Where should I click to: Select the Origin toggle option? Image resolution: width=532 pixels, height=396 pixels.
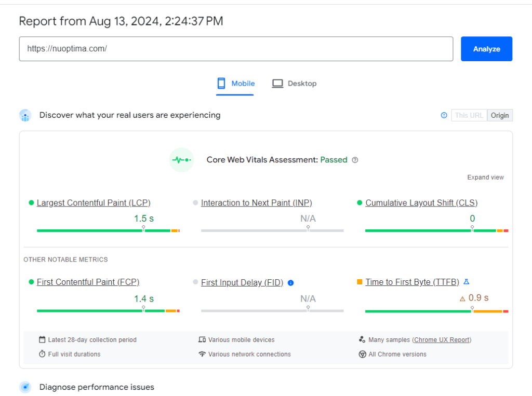tap(500, 115)
